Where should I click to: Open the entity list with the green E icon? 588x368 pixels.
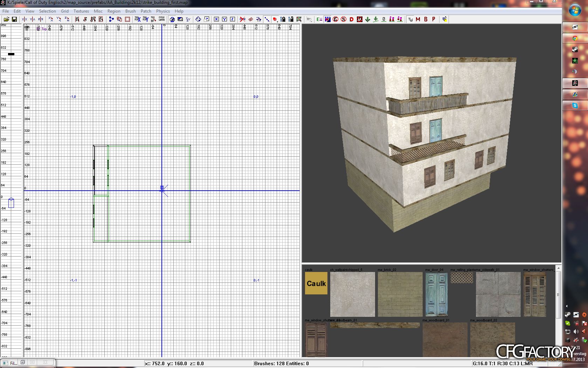(x=319, y=19)
